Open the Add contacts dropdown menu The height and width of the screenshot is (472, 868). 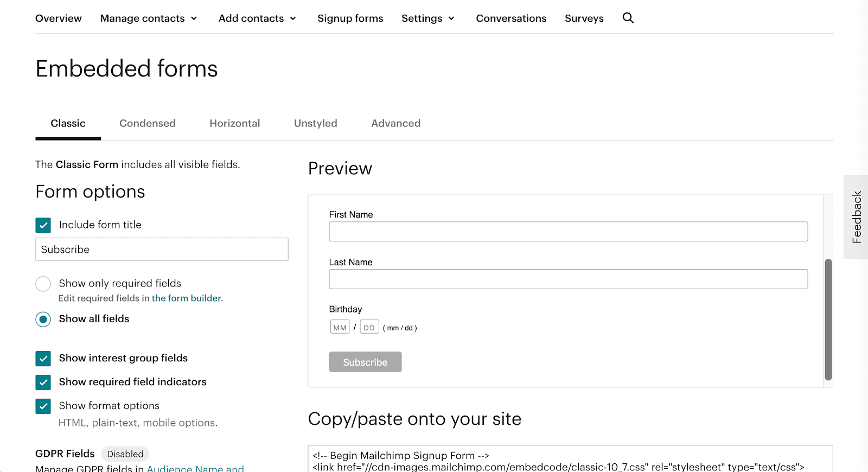click(x=258, y=18)
